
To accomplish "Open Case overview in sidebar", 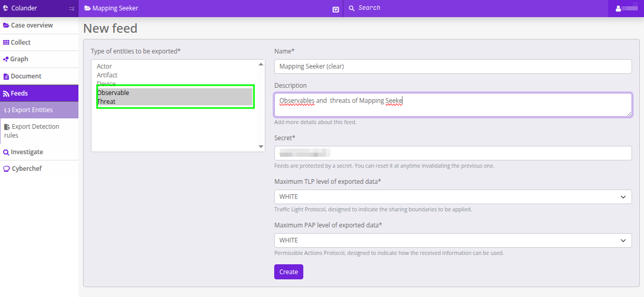I will [32, 25].
